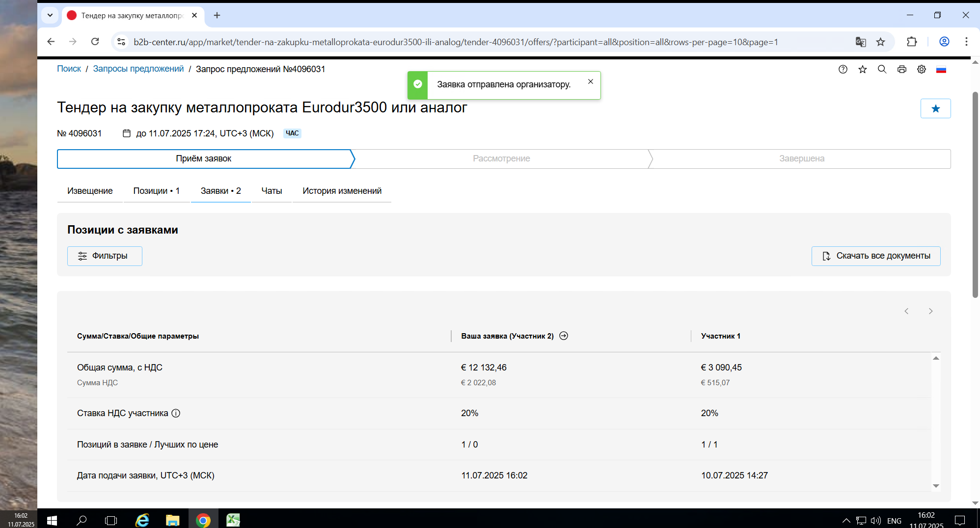Close the 'Заявка отправлена организатору' notification
This screenshot has height=528, width=980.
pyautogui.click(x=591, y=81)
